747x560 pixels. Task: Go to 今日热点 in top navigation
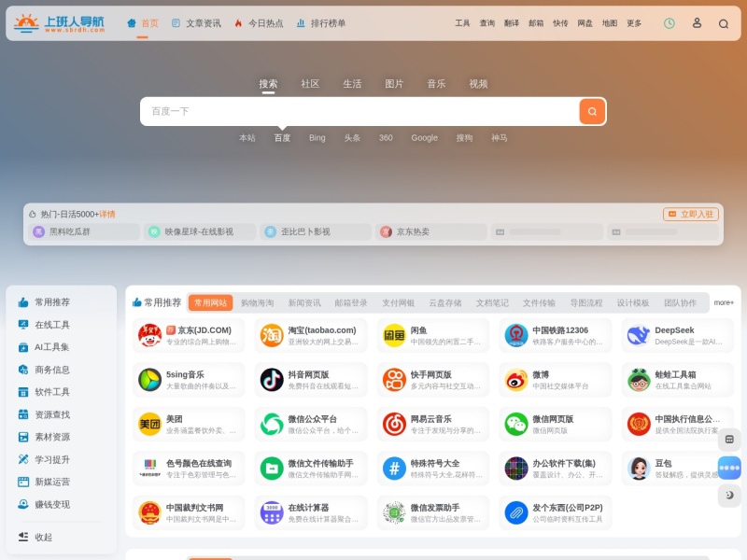coord(259,23)
